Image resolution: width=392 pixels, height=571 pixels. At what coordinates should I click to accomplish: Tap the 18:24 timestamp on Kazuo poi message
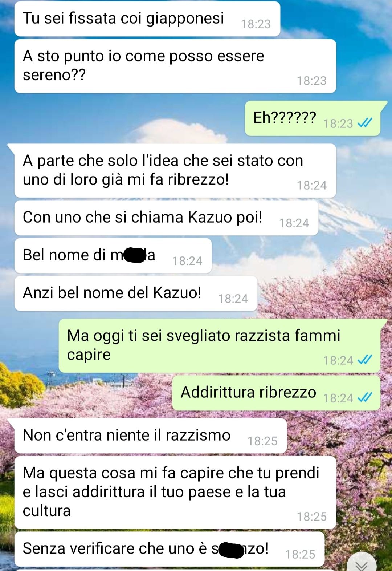294,223
